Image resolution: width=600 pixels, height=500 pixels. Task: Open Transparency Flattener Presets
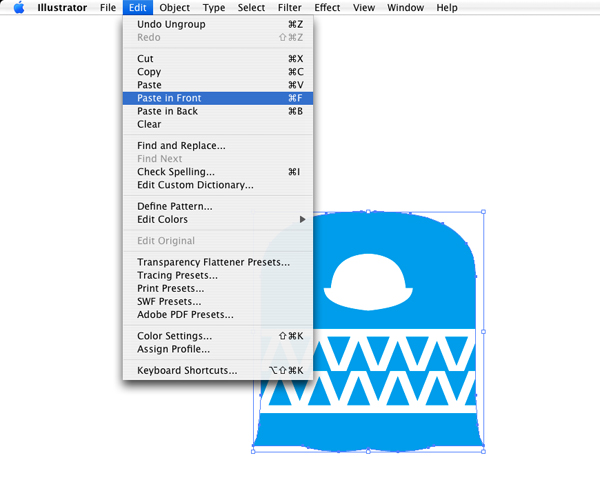(218, 262)
